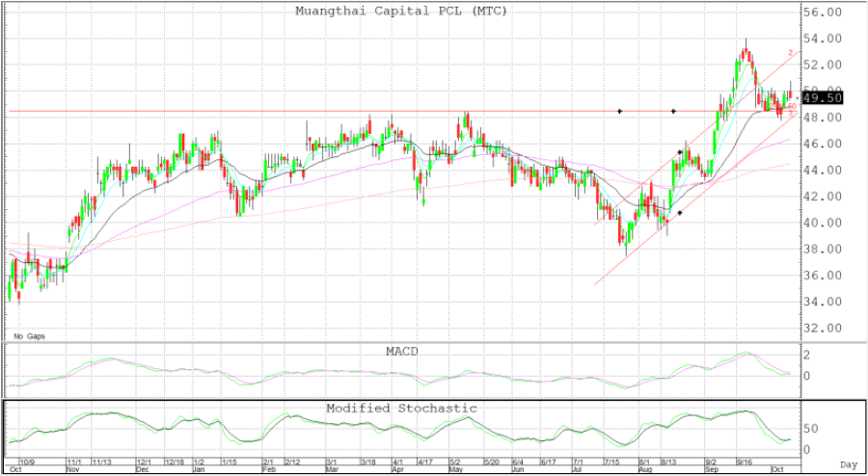Click the 8/13 date label
Screen dimensions: 868x476
[668, 461]
